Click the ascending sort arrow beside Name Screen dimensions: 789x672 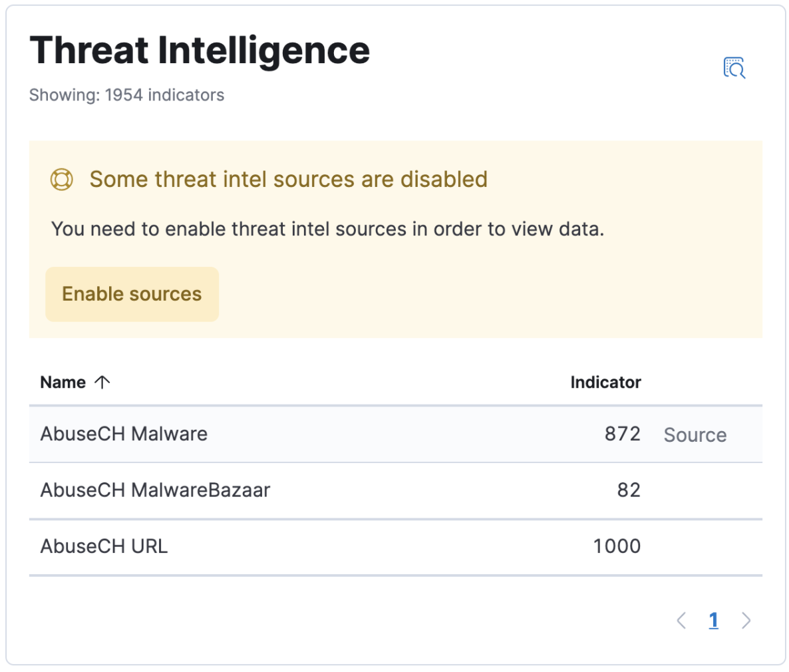102,382
